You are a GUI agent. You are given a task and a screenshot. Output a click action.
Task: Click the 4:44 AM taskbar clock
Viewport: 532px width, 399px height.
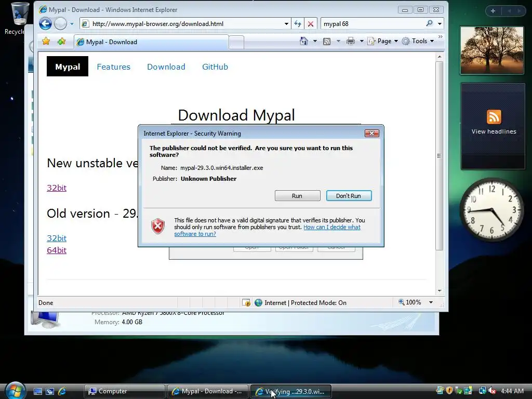(512, 391)
